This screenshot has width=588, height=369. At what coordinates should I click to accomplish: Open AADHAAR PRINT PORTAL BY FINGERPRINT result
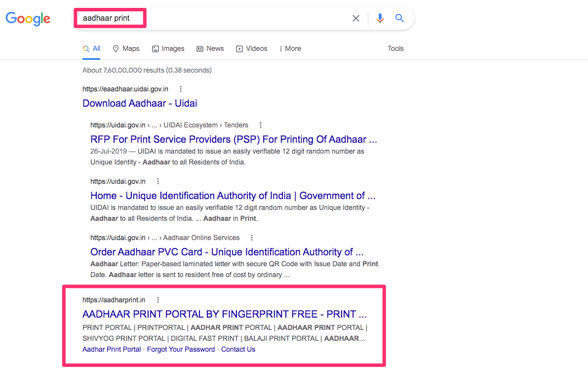click(224, 314)
